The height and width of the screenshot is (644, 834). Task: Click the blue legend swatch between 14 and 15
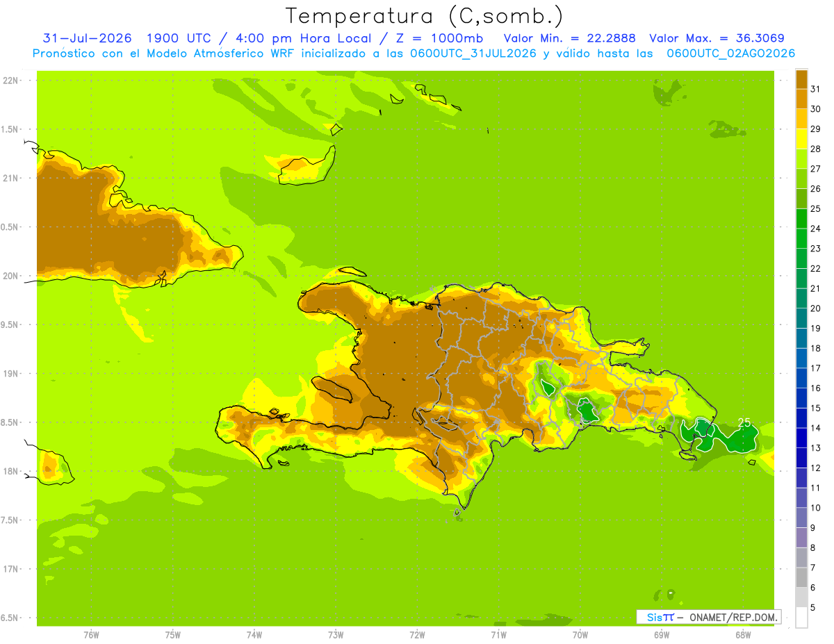801,418
